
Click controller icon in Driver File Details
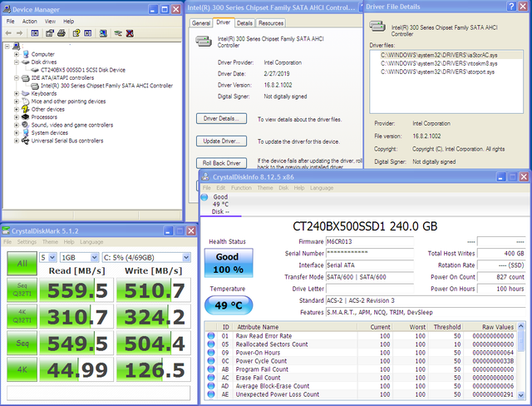tap(377, 26)
